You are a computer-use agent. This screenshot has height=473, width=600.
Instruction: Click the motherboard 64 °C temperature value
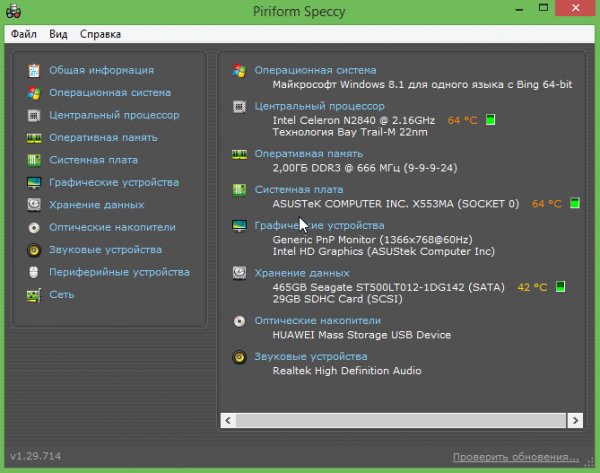pos(546,204)
